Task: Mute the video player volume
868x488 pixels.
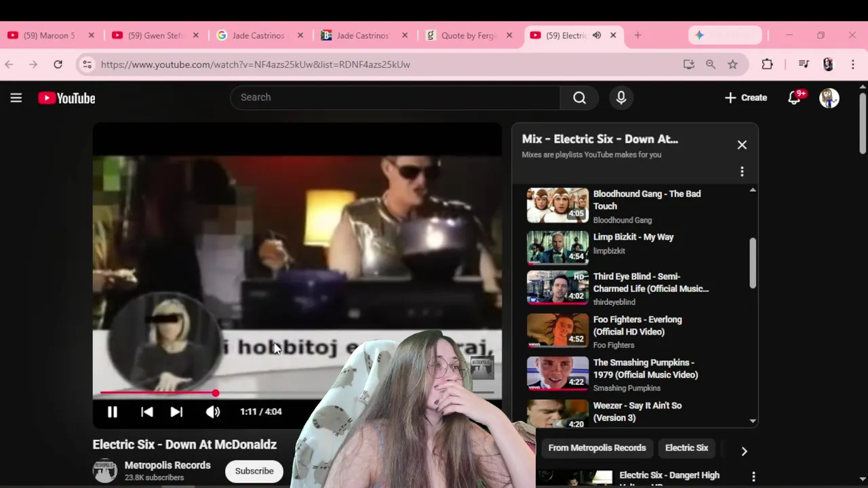Action: coord(213,411)
